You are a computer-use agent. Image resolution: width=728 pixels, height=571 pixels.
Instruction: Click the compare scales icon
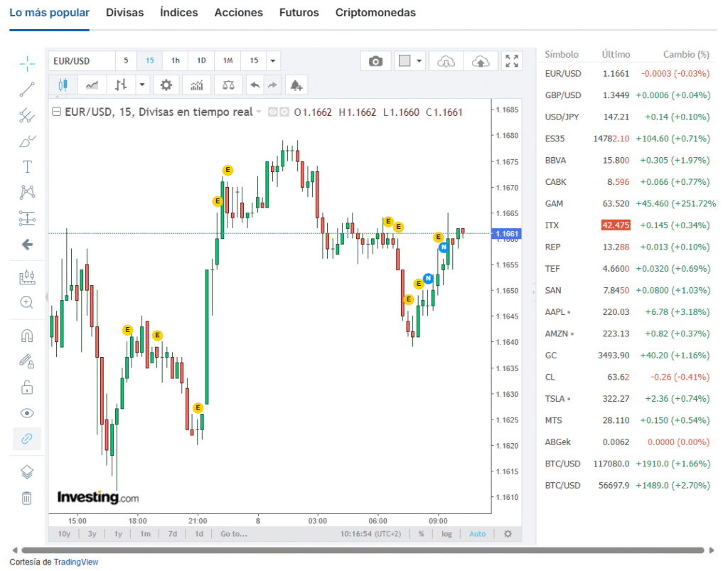228,85
